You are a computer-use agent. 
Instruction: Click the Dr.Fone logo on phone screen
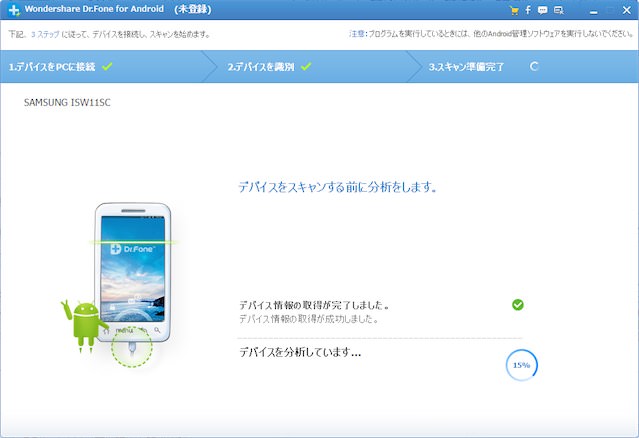click(x=132, y=249)
